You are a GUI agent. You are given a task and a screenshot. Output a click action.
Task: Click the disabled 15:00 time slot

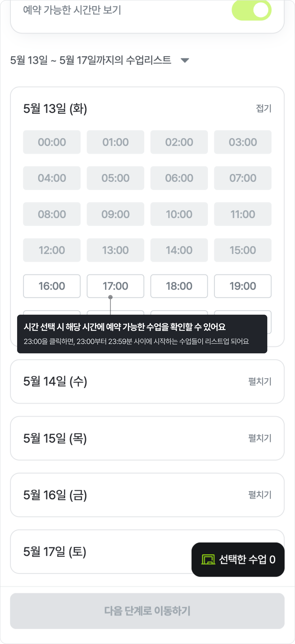[x=243, y=250]
